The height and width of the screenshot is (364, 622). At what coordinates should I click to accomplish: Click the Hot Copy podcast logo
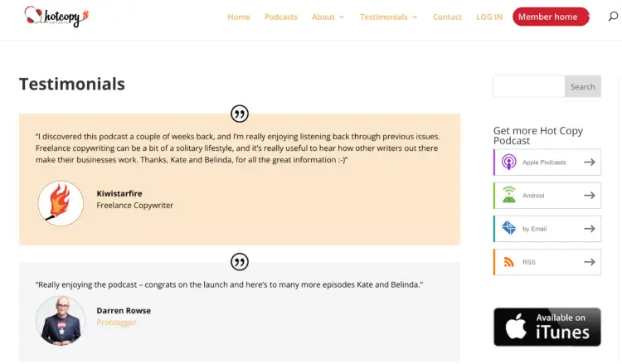(56, 17)
